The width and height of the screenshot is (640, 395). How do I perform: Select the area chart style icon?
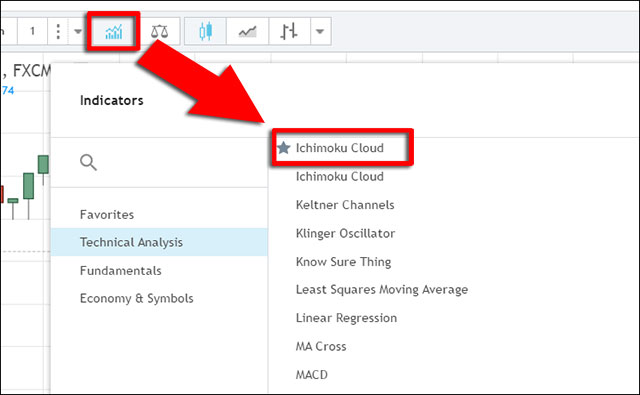coord(247,31)
